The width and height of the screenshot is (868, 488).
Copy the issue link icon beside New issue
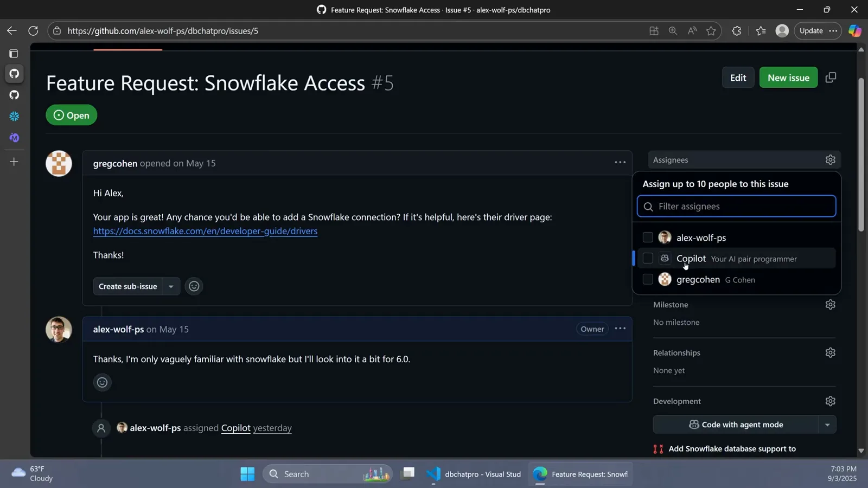click(x=831, y=78)
